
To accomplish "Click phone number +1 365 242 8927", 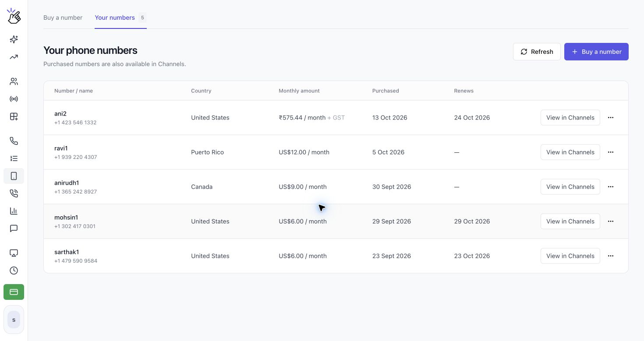I will coord(76,192).
